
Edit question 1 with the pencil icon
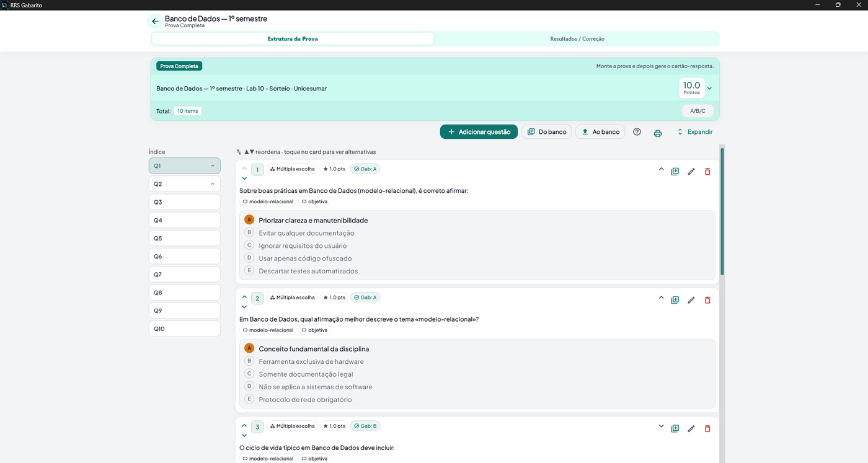click(691, 172)
